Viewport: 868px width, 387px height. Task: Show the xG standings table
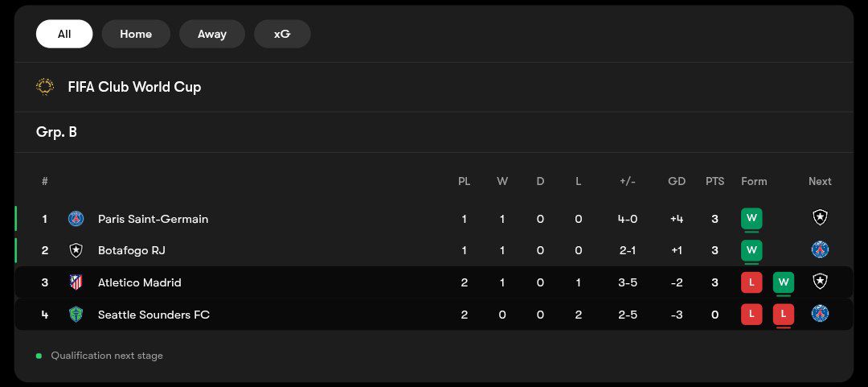point(282,34)
